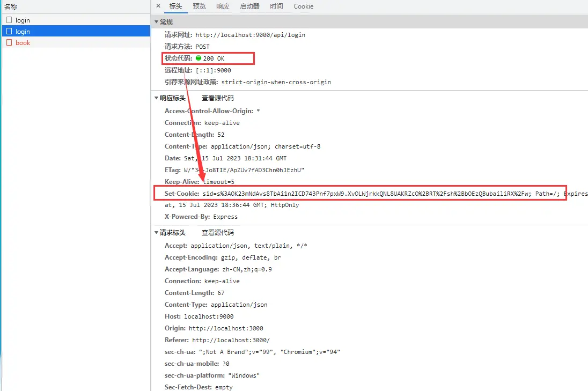This screenshot has width=588, height=391.
Task: Click the 名称 column header
Action: coord(11,6)
